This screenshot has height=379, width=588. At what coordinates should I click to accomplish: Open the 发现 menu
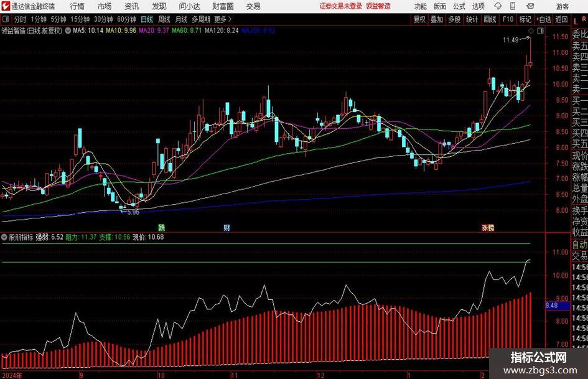coord(159,6)
